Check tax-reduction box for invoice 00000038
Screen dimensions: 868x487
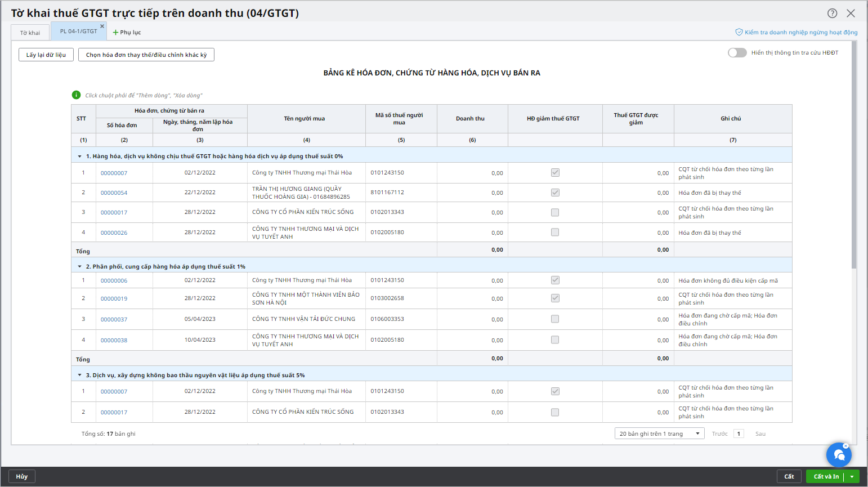[x=555, y=339]
